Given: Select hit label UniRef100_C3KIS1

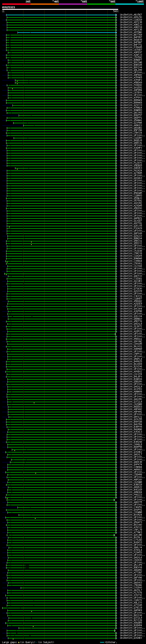Looking at the screenshot, I should [131, 296].
